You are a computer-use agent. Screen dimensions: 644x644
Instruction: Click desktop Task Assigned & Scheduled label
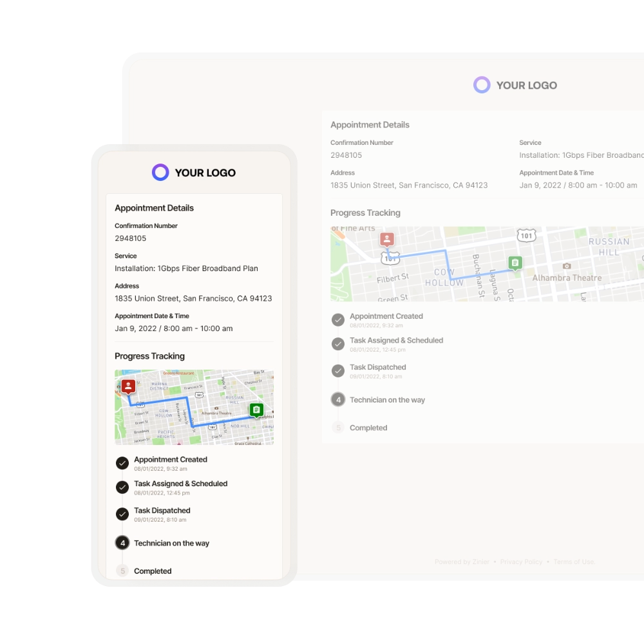pyautogui.click(x=396, y=341)
